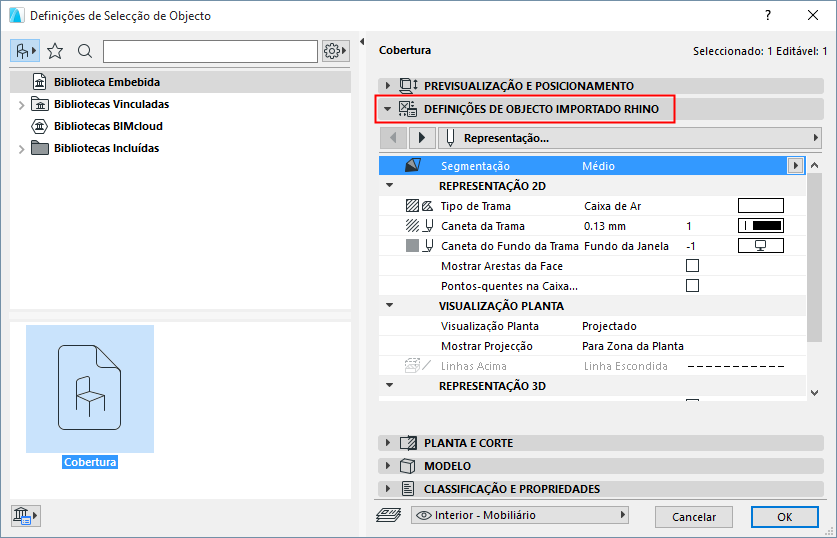Collapse the Visualização Planta group
The width and height of the screenshot is (837, 538).
click(390, 305)
